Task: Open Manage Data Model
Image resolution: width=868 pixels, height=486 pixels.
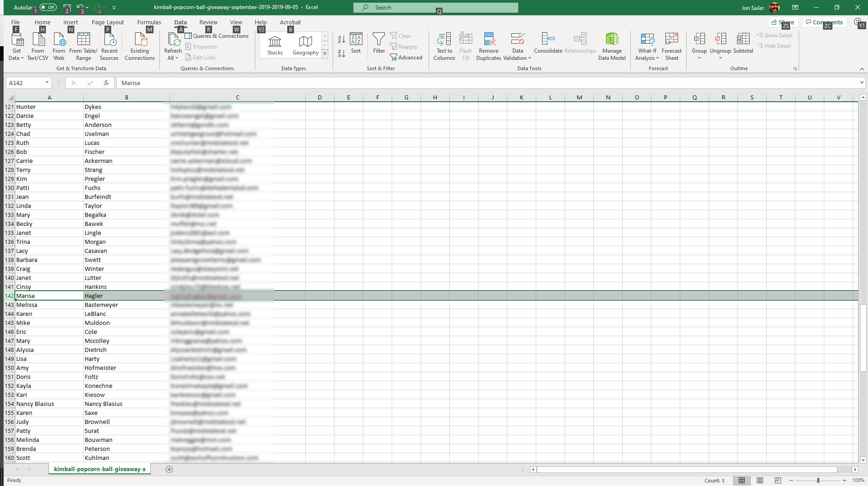Action: (x=612, y=40)
